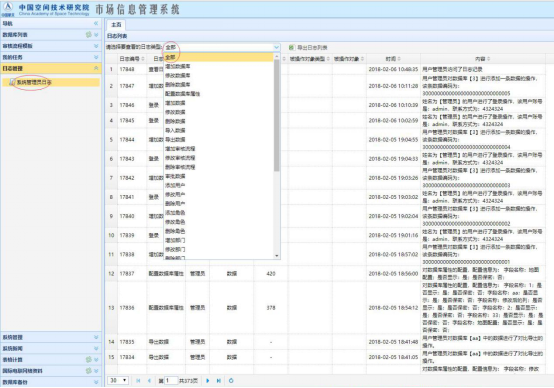
Task: Click the 导出日志列表 export button
Action: 308,47
